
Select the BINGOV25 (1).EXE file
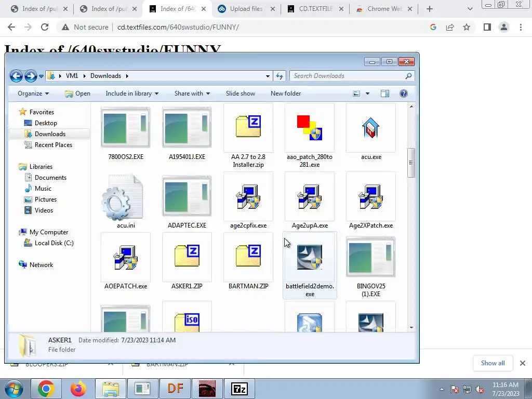(371, 257)
